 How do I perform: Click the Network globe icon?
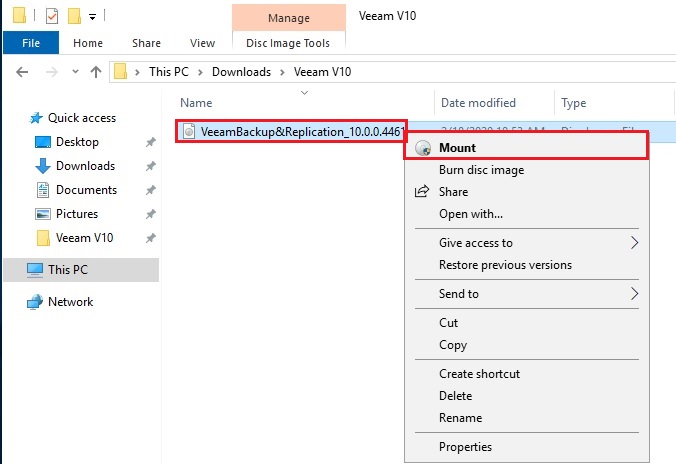click(x=34, y=302)
